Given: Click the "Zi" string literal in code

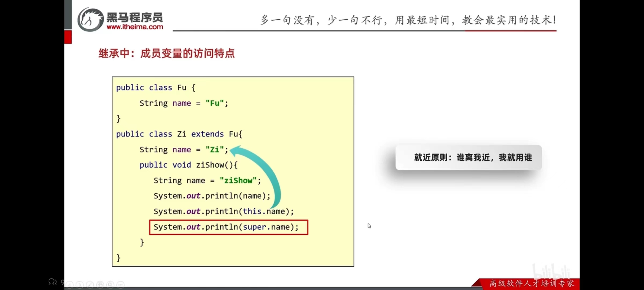Looking at the screenshot, I should click(214, 150).
